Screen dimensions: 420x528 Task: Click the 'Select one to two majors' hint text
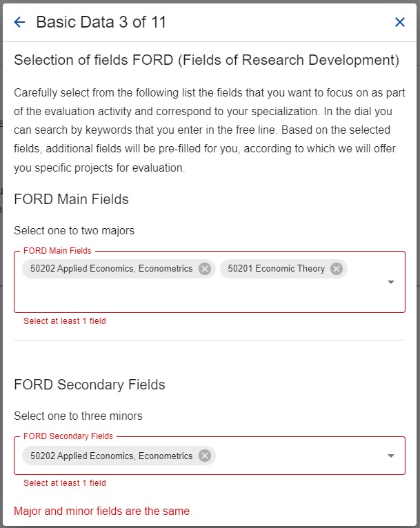pyautogui.click(x=74, y=231)
